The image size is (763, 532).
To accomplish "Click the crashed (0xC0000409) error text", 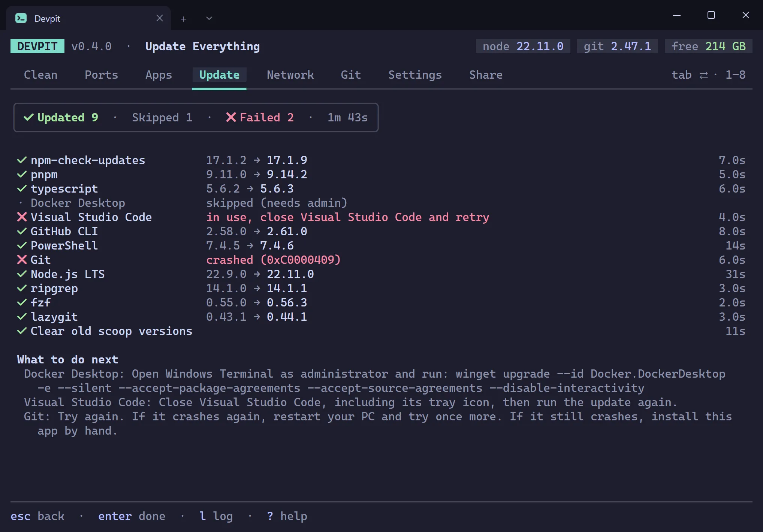I will (274, 260).
